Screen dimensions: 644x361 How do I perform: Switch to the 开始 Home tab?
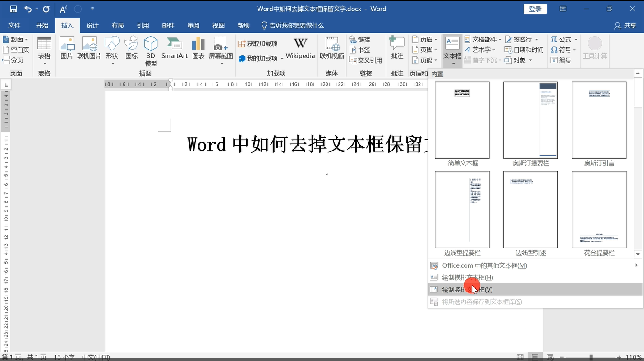click(42, 25)
